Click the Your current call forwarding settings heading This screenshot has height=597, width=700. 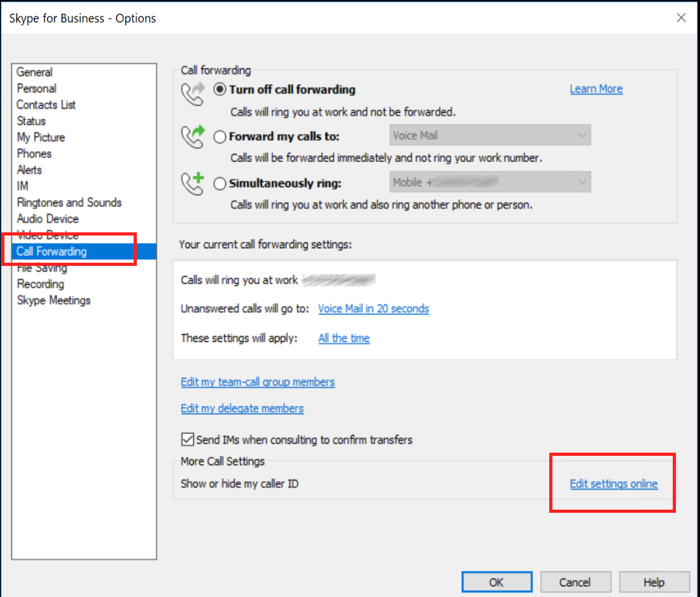pos(265,244)
